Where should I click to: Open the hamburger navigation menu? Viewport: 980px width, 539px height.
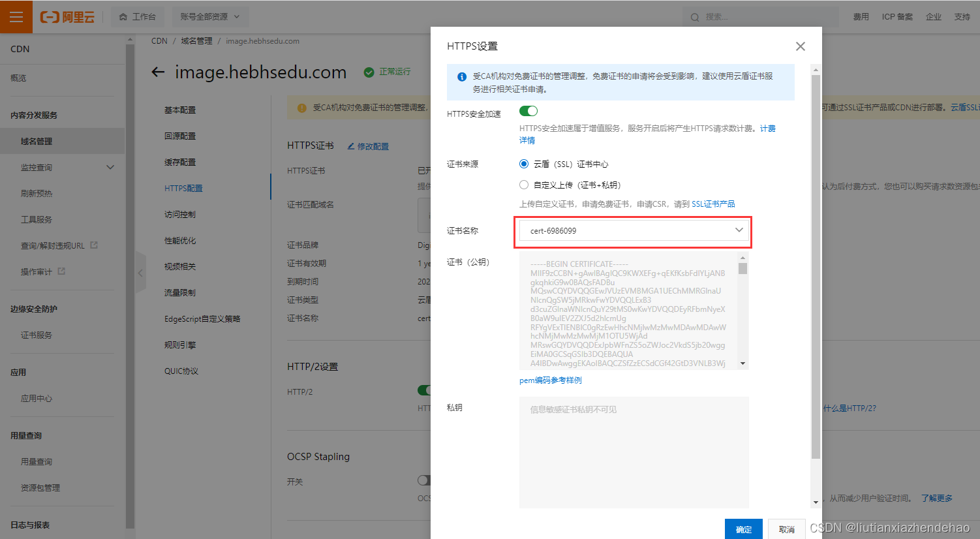(x=16, y=16)
